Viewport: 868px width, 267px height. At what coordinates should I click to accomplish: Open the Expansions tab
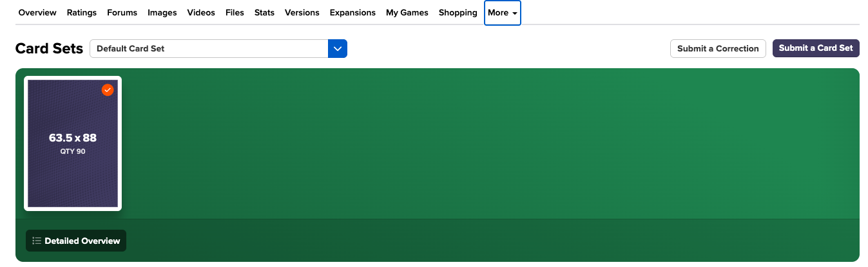point(352,12)
